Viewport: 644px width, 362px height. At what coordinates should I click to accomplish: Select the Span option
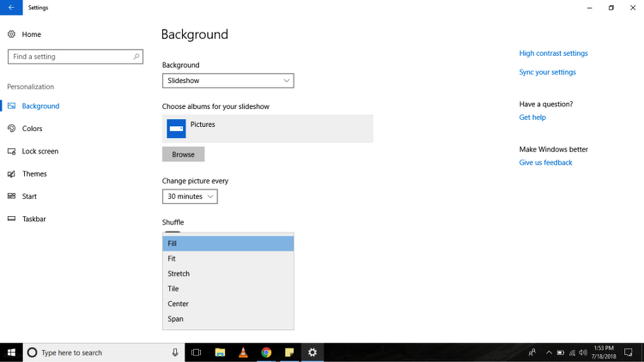click(175, 319)
